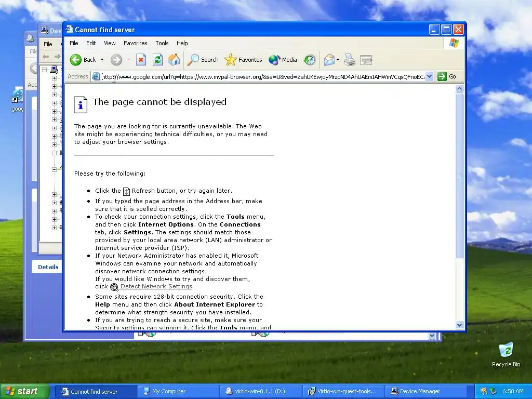Print the page with the printer icon
Screen dimensions: 532x399
click(x=350, y=60)
